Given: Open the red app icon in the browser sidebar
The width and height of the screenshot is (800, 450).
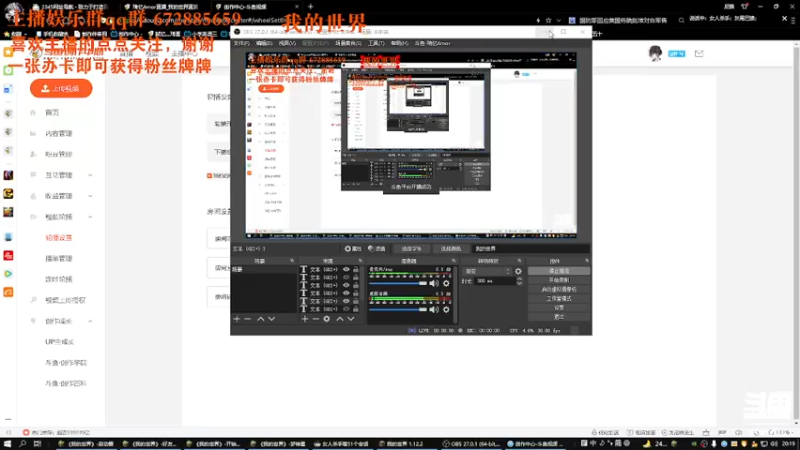Looking at the screenshot, I should coord(8,256).
